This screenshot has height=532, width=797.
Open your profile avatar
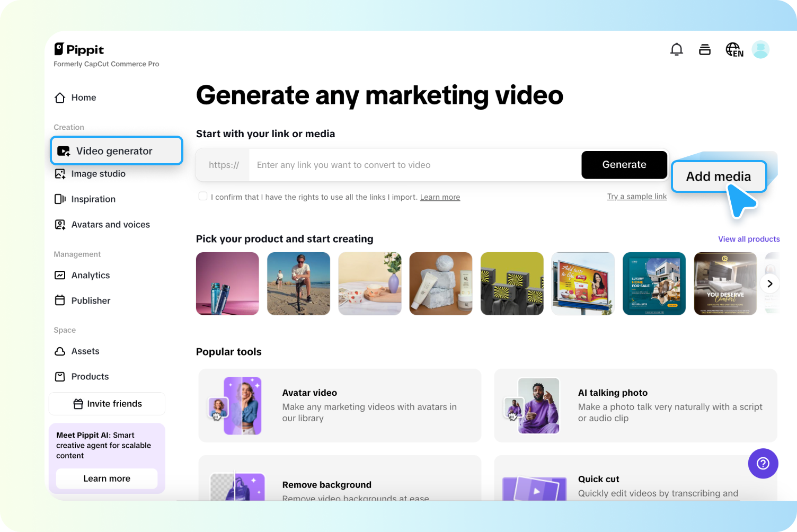(761, 49)
